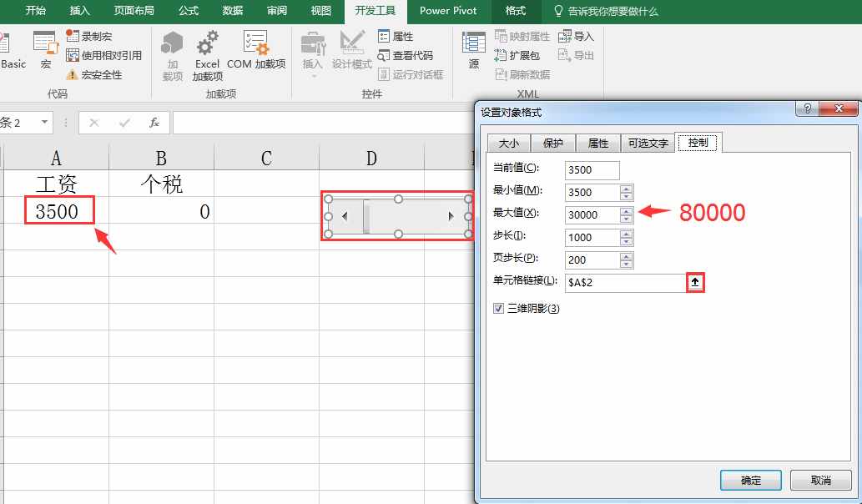Viewport: 862px width, 504px height.
Task: Increase the maximum value (最大值) spinner
Action: 626,211
